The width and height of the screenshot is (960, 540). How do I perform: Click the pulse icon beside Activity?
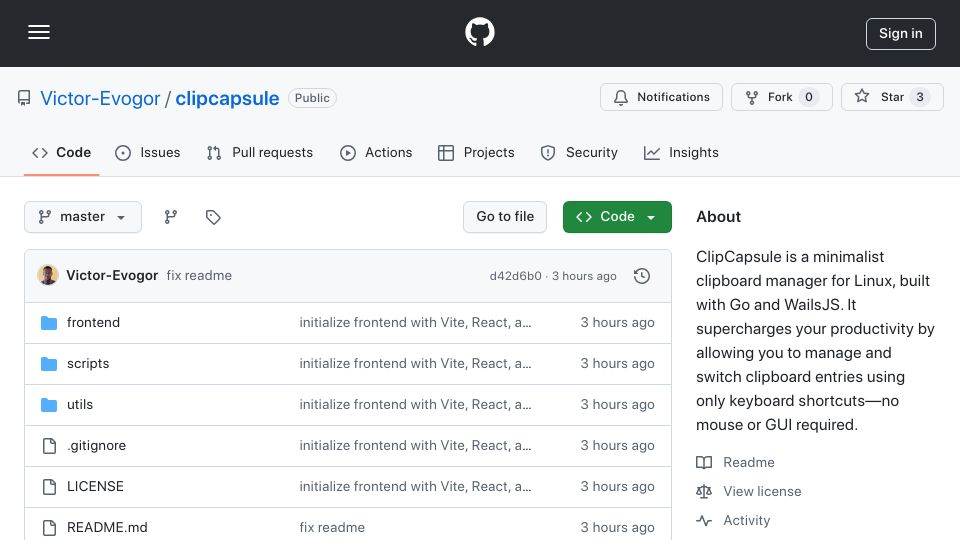pyautogui.click(x=704, y=520)
